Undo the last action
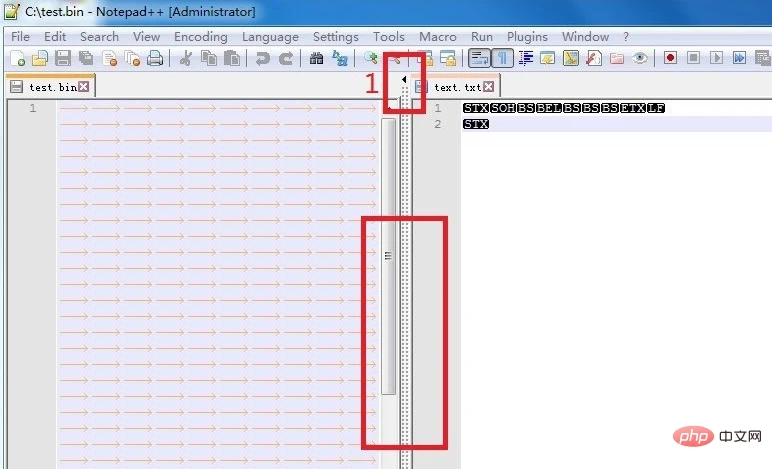772x469 pixels. coord(262,58)
